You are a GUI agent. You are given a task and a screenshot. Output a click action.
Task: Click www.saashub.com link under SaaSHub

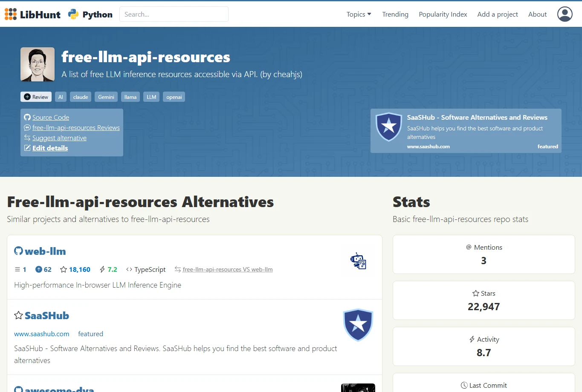coord(41,334)
